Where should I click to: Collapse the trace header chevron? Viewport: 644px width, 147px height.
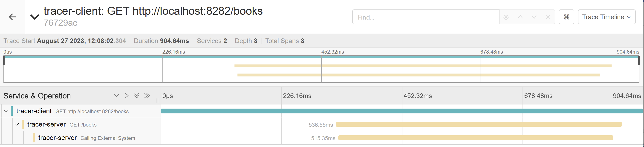35,17
